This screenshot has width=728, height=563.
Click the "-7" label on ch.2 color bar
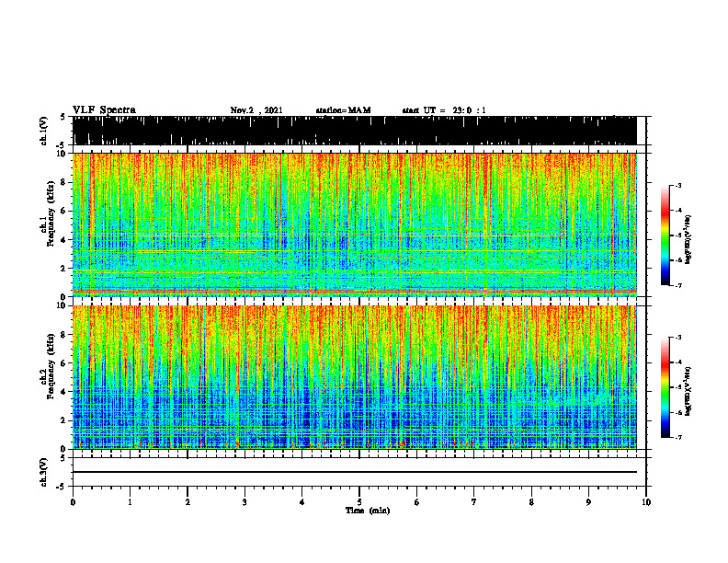click(678, 437)
